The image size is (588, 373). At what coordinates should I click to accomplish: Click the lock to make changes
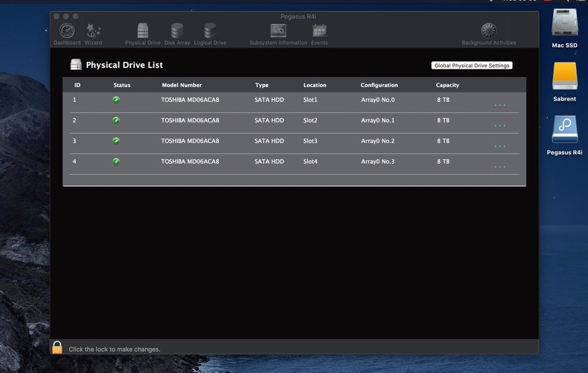[57, 348]
